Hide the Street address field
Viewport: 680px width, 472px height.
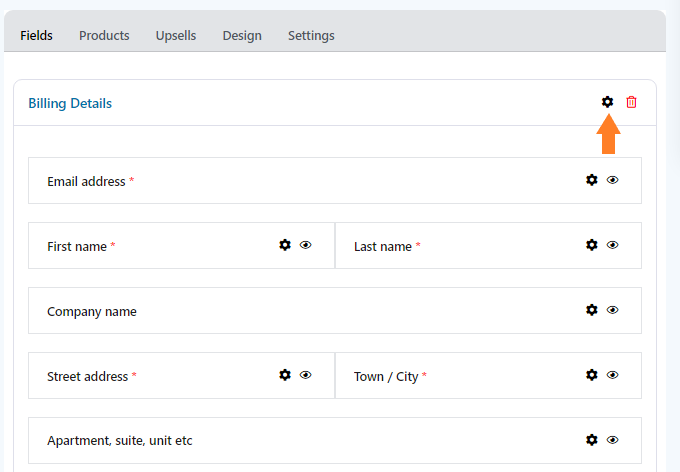click(305, 375)
